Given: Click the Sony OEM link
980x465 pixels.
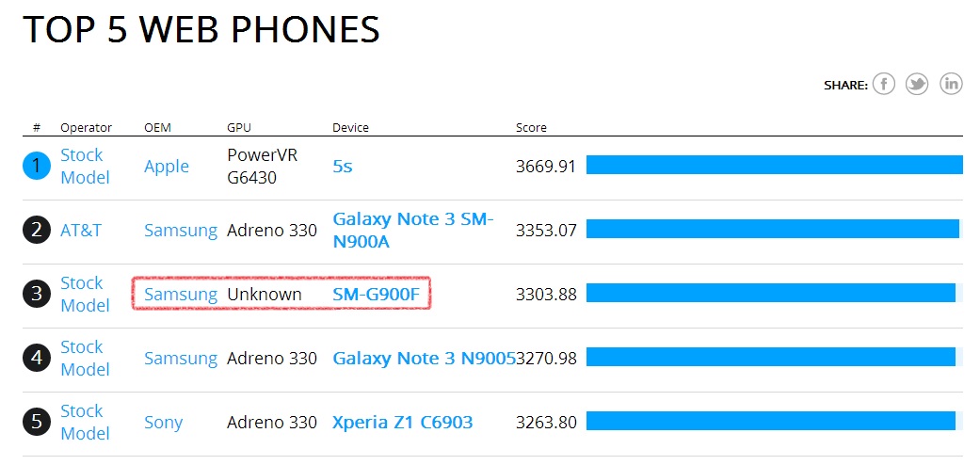Looking at the screenshot, I should (164, 423).
